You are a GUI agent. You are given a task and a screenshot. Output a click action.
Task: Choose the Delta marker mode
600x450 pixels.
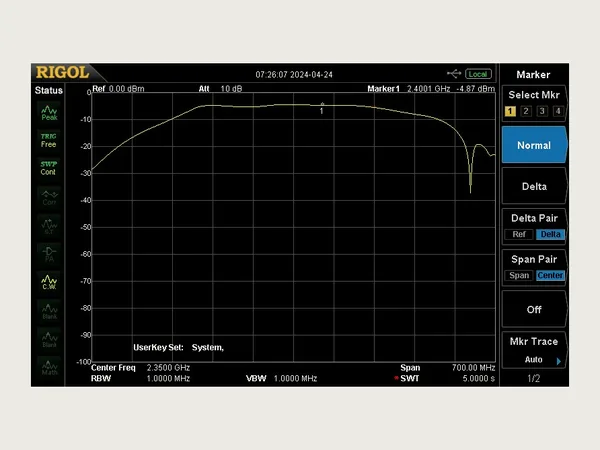(x=534, y=186)
